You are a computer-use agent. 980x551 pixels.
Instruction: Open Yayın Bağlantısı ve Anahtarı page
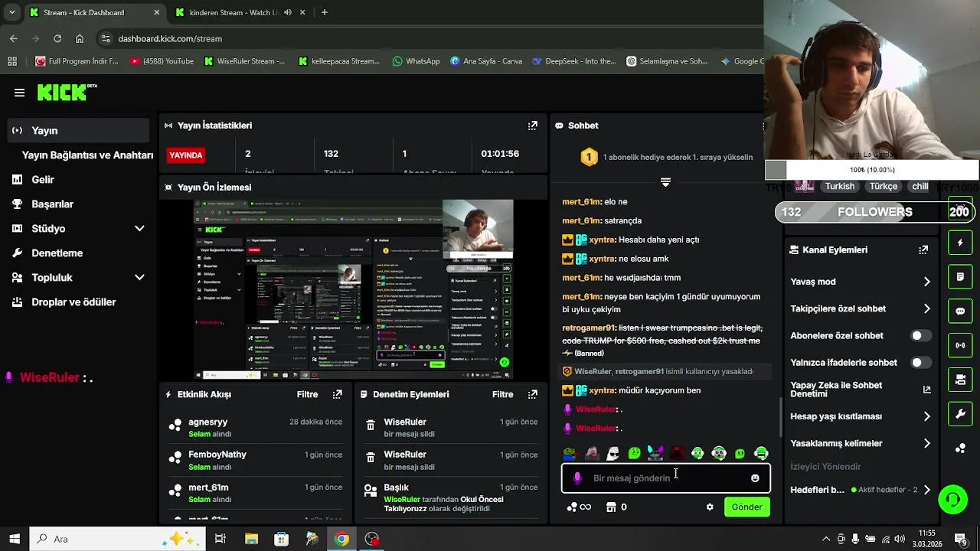[87, 155]
